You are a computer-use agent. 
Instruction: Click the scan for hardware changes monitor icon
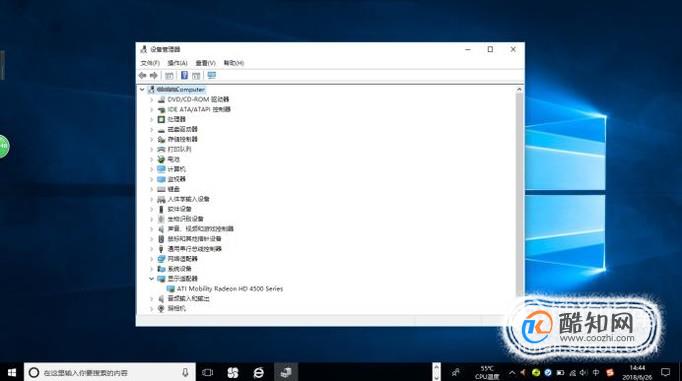point(212,76)
